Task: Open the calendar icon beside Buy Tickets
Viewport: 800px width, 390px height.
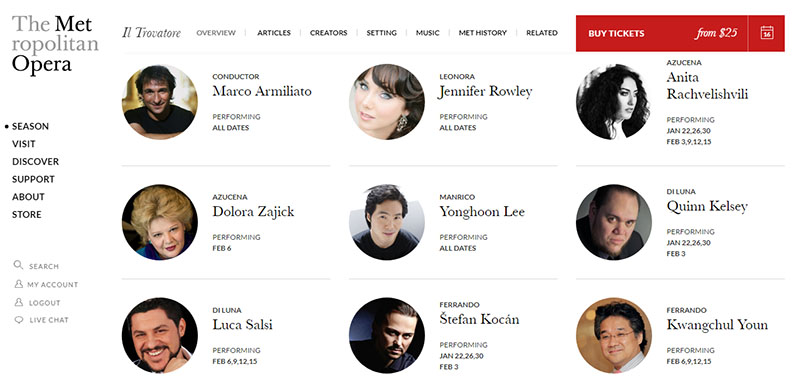Action: click(x=767, y=33)
